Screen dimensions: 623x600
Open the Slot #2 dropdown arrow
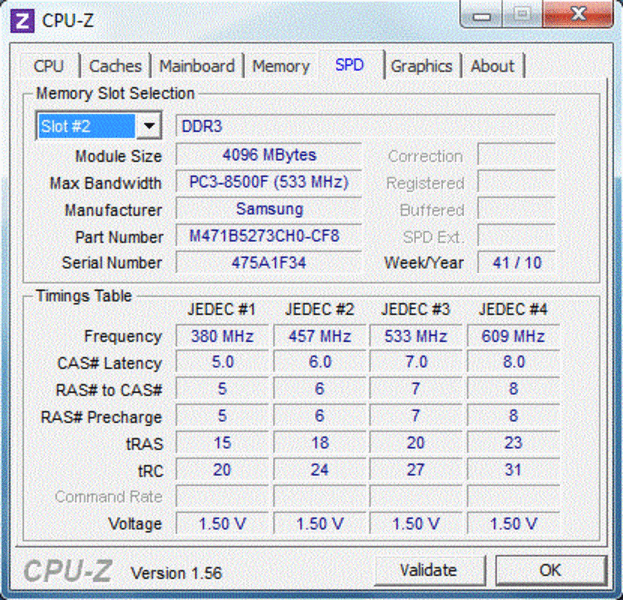coord(149,126)
